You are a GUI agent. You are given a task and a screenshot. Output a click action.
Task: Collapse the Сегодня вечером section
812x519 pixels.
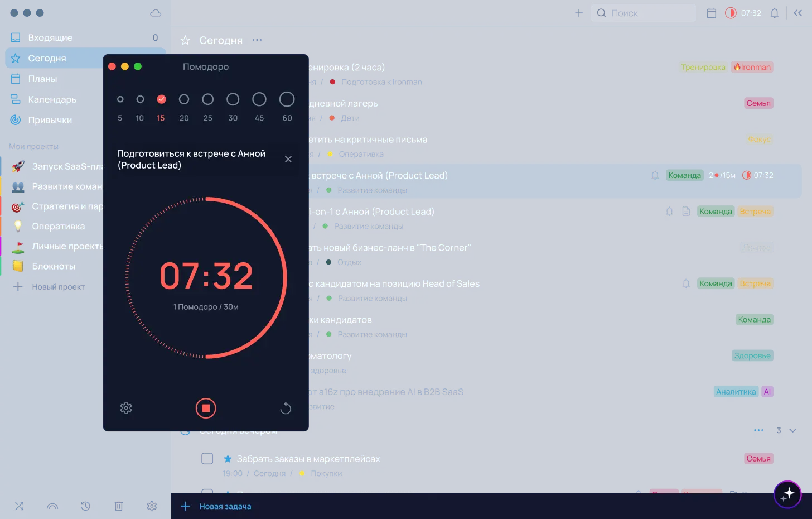click(792, 430)
